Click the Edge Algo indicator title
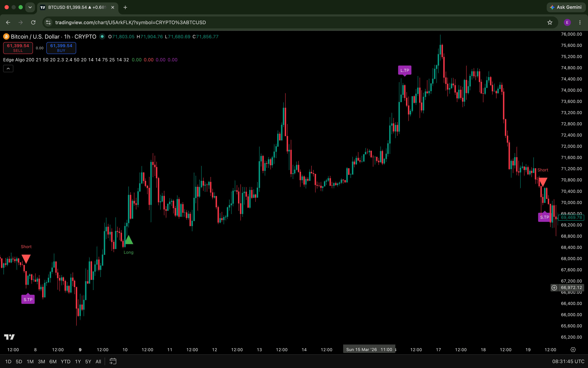This screenshot has height=368, width=588. [x=14, y=60]
